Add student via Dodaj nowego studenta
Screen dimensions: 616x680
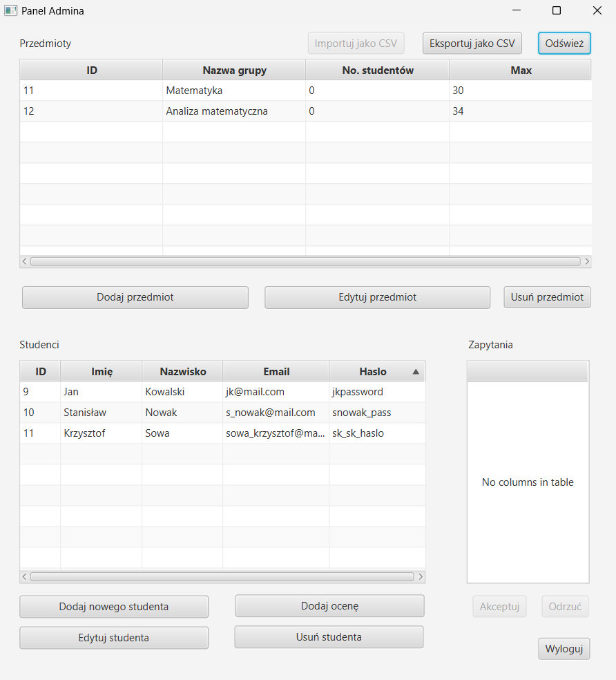[x=114, y=606]
